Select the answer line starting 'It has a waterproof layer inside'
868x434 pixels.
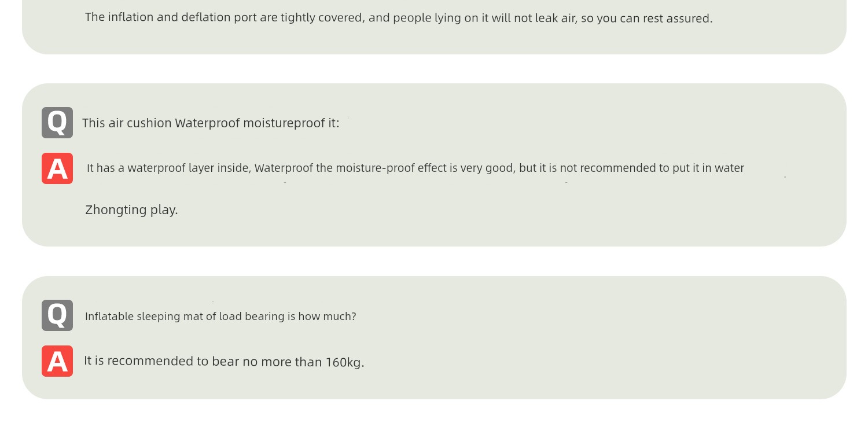tap(415, 168)
